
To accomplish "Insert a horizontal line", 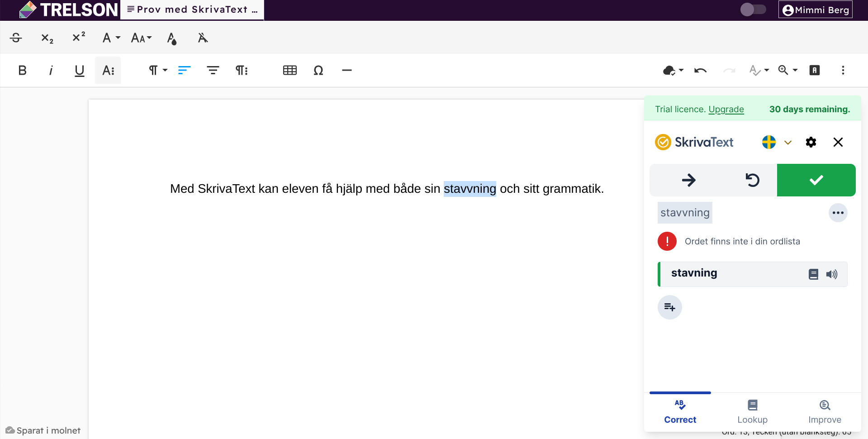I will [x=347, y=70].
